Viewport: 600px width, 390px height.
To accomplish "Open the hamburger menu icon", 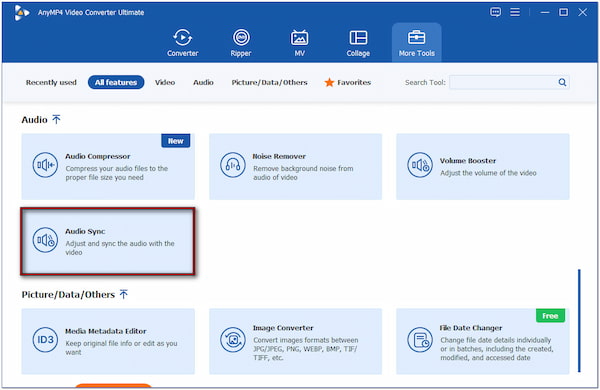I will [515, 12].
